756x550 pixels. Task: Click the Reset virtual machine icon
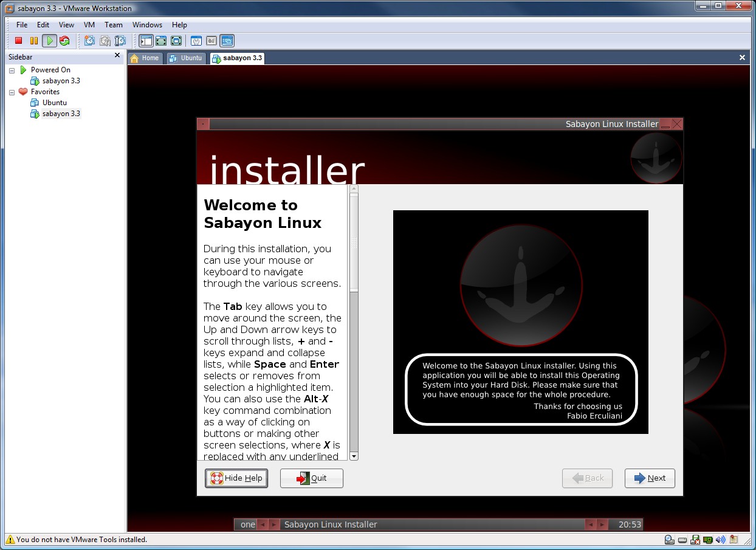coord(64,41)
